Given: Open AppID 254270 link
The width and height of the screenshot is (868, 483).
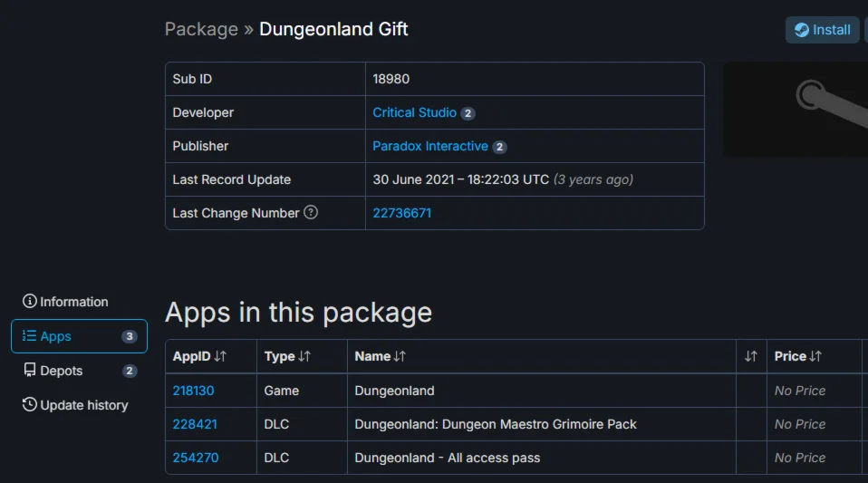Looking at the screenshot, I should point(195,458).
